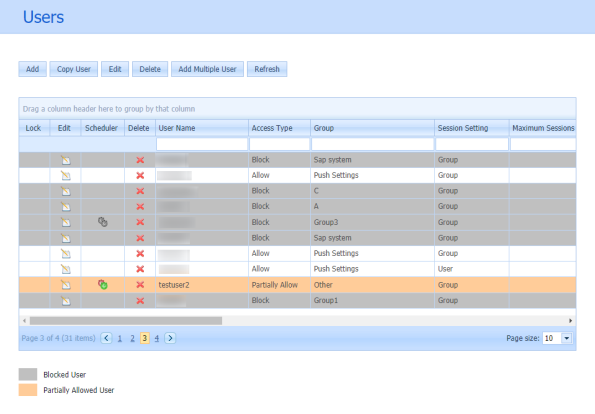Click the edit icon in the Group3 row

pos(66,222)
